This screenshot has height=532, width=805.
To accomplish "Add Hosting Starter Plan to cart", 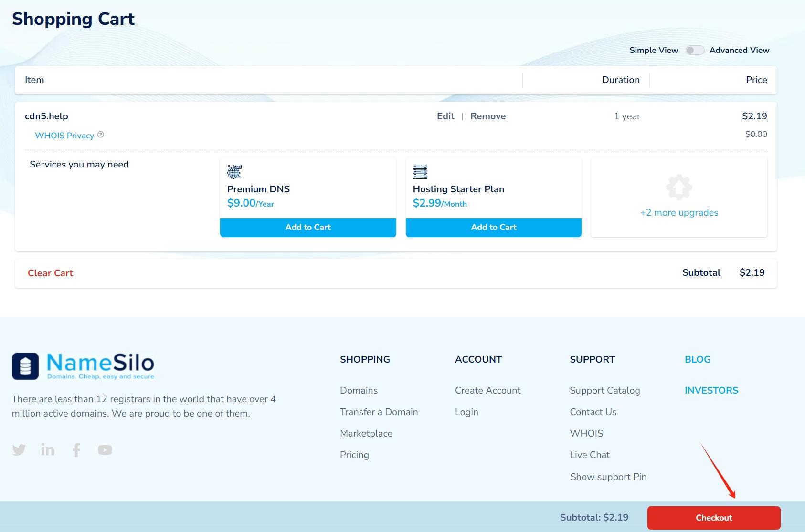I will (493, 227).
